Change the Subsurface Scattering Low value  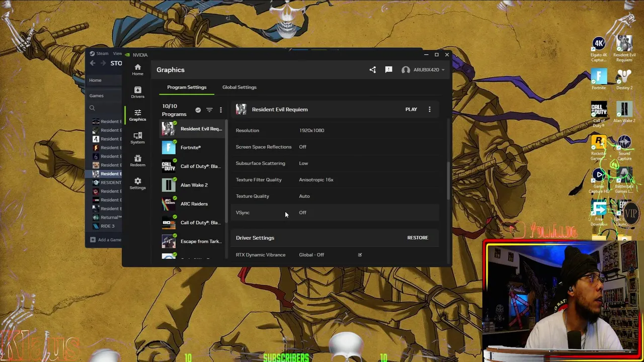303,163
